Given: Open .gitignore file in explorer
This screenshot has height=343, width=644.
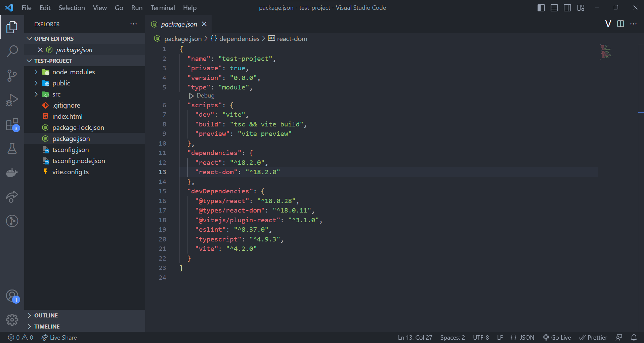Looking at the screenshot, I should (85, 105).
